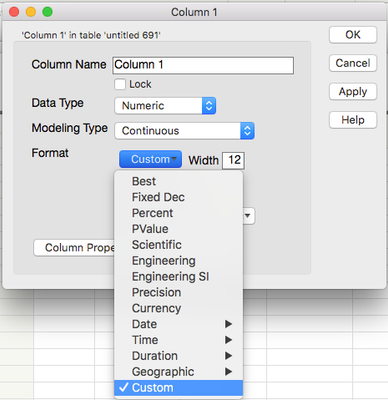Open the Continuous Modeling Type dropdown
The width and height of the screenshot is (388, 400).
(x=185, y=131)
